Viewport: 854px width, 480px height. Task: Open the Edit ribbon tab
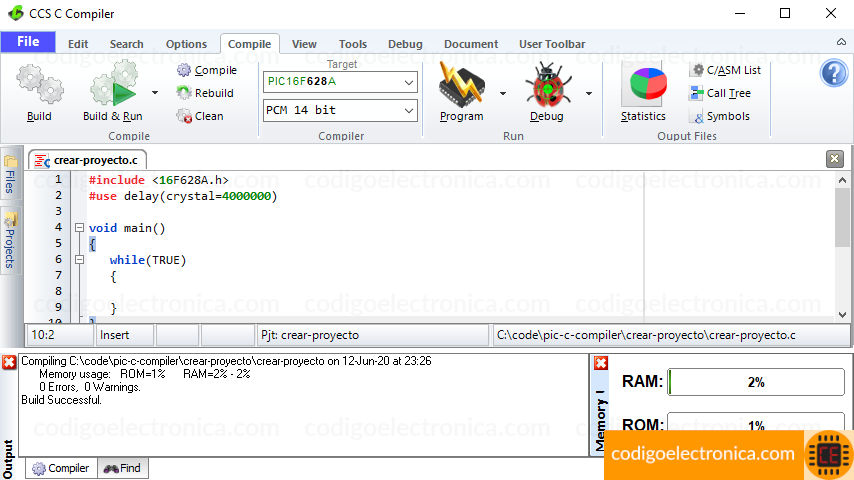pos(78,44)
